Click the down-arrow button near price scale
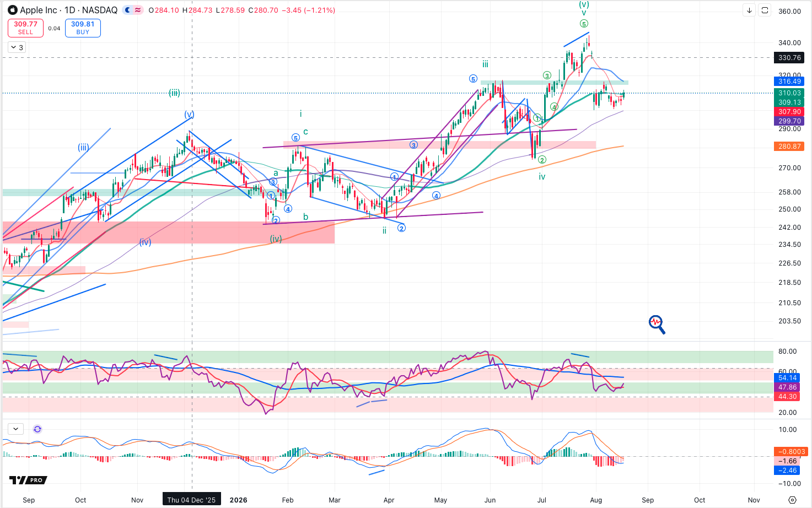The image size is (812, 508). coord(749,10)
